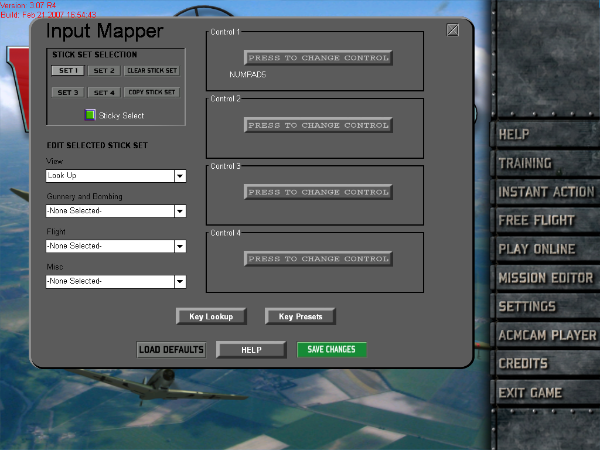Activate stick SET 4
Viewport: 600px width, 450px height.
point(104,92)
